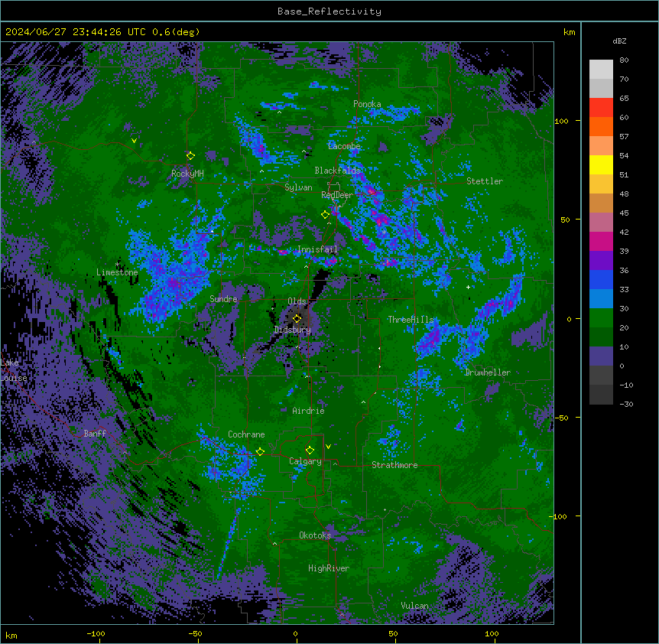Click the white asterisk marker above Limestone label

pyautogui.click(x=118, y=265)
